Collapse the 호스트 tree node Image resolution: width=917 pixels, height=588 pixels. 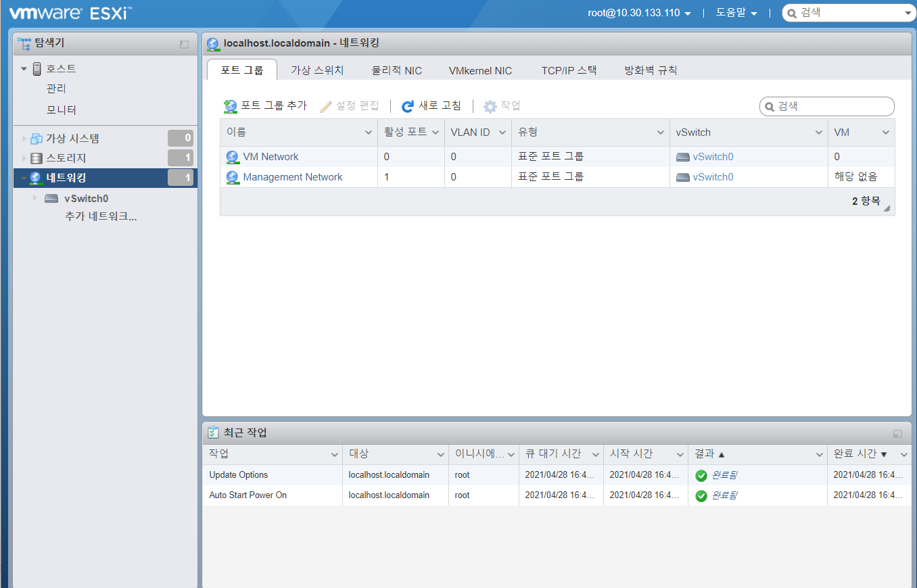(x=24, y=69)
